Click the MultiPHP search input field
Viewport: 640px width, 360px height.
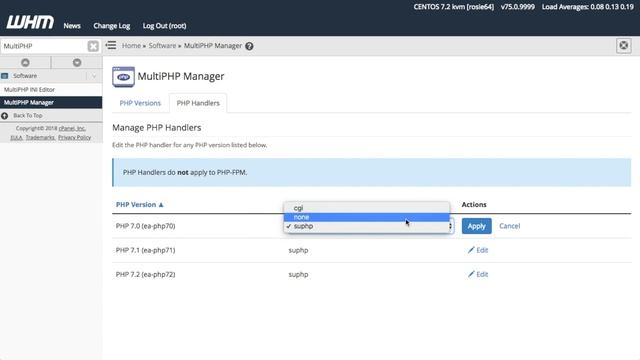click(x=44, y=46)
